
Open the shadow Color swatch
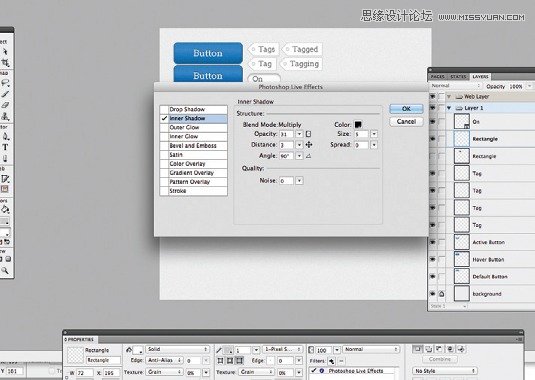(x=358, y=125)
